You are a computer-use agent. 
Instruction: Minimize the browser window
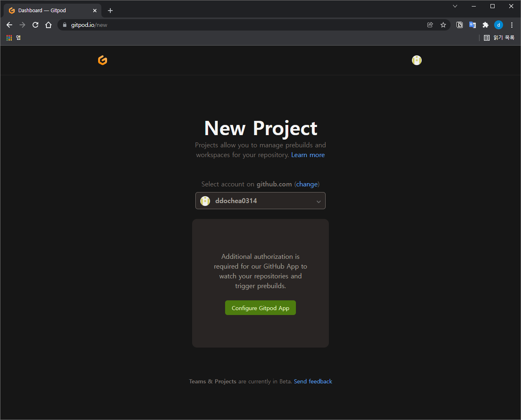[474, 6]
